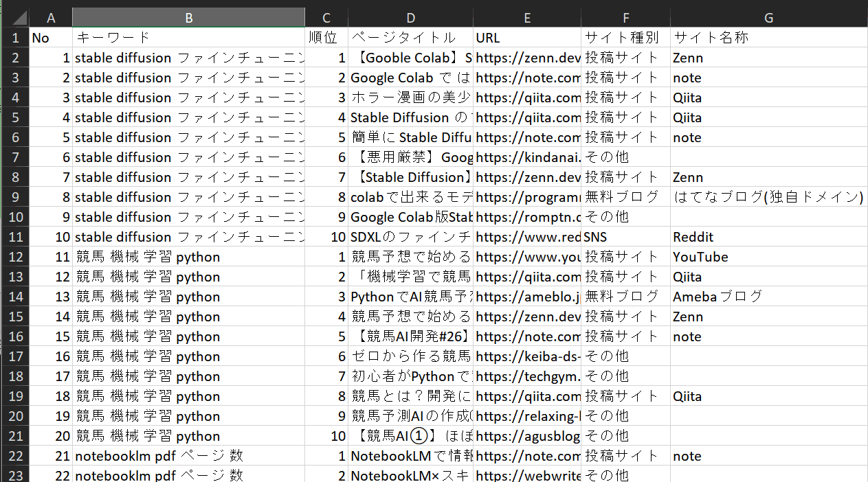Select row 1 header
868x482 pixels.
coord(14,38)
